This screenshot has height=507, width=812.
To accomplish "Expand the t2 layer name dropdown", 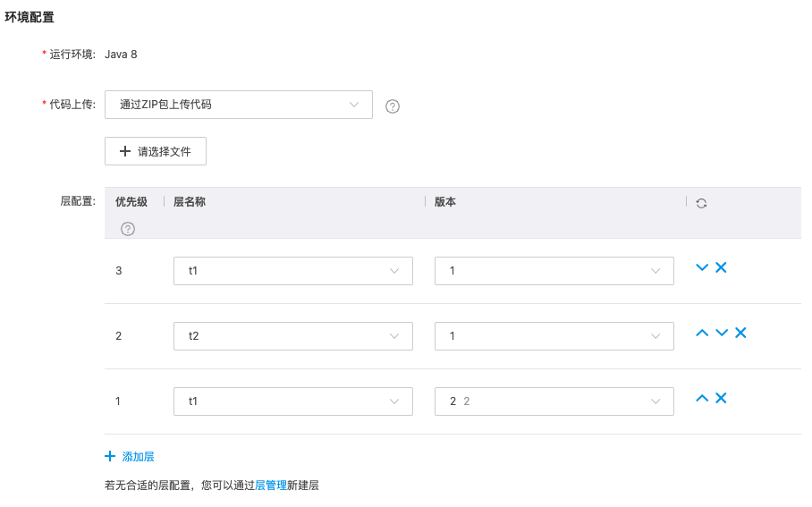I will point(292,336).
